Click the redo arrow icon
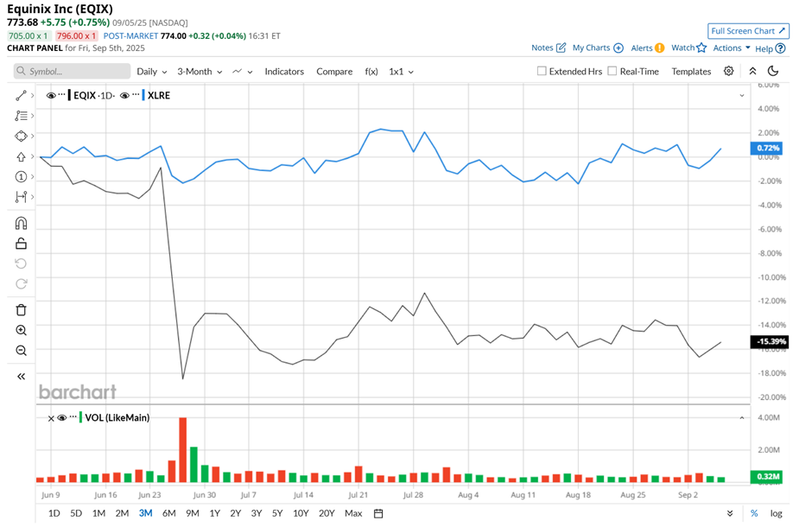 [x=21, y=283]
